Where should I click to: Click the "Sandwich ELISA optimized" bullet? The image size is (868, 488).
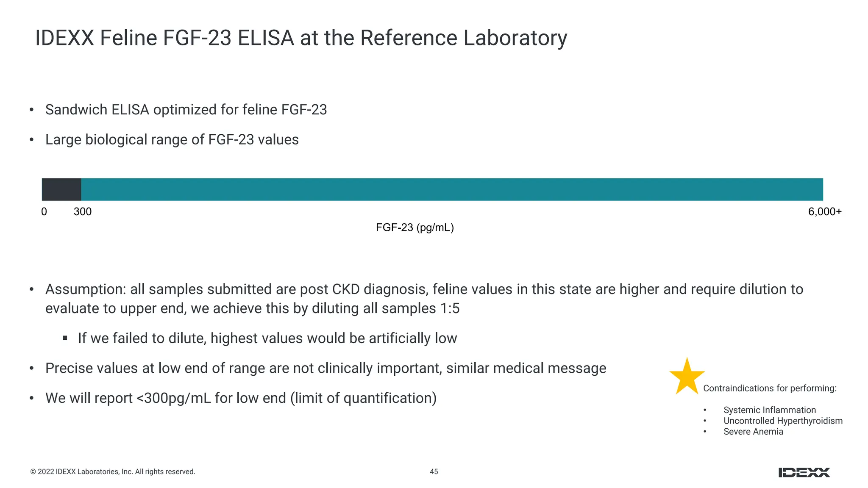(x=186, y=110)
